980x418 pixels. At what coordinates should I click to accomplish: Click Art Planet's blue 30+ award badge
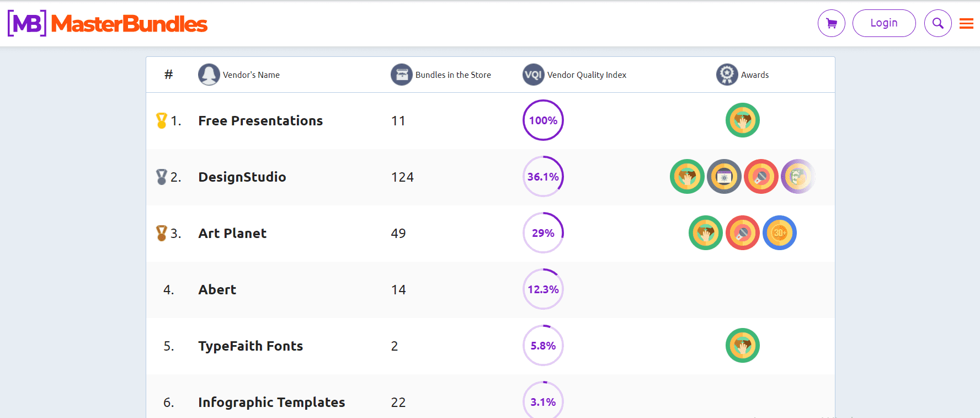pyautogui.click(x=780, y=233)
